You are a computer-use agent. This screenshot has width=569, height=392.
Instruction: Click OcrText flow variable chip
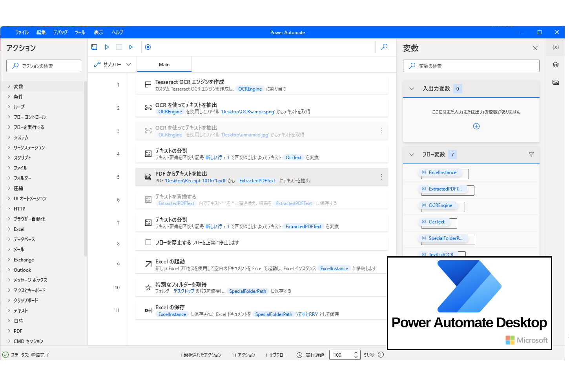[x=434, y=222]
